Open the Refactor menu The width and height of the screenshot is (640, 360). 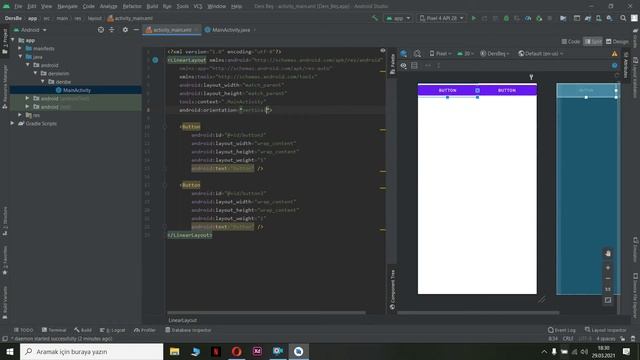[x=132, y=6]
